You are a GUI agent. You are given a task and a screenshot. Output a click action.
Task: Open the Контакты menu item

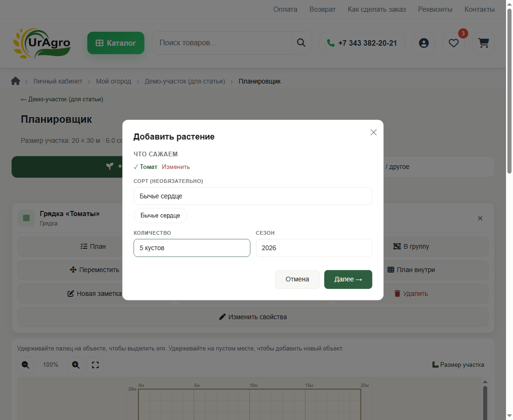(x=479, y=9)
